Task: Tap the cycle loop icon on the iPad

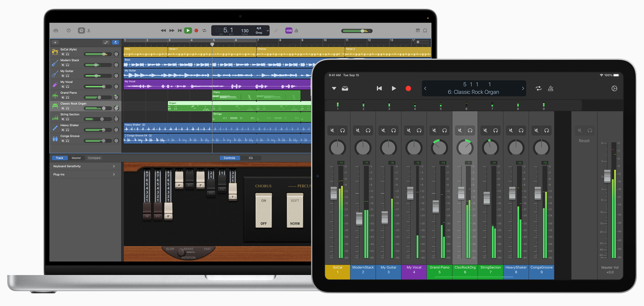Action: [539, 88]
